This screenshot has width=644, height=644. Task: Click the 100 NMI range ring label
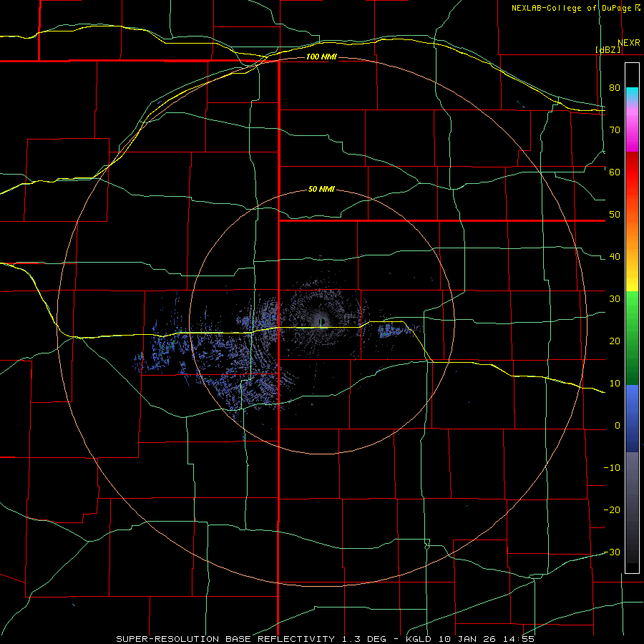321,57
